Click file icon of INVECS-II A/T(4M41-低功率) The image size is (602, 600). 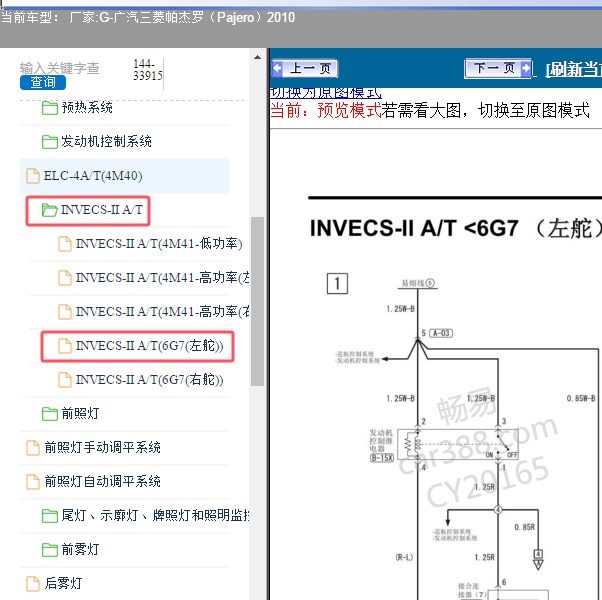click(x=65, y=244)
